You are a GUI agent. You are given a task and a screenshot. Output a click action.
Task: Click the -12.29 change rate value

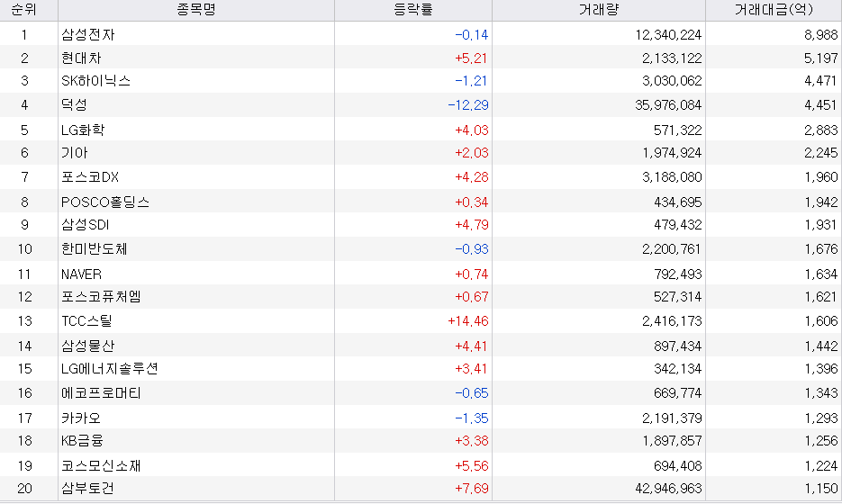(468, 105)
